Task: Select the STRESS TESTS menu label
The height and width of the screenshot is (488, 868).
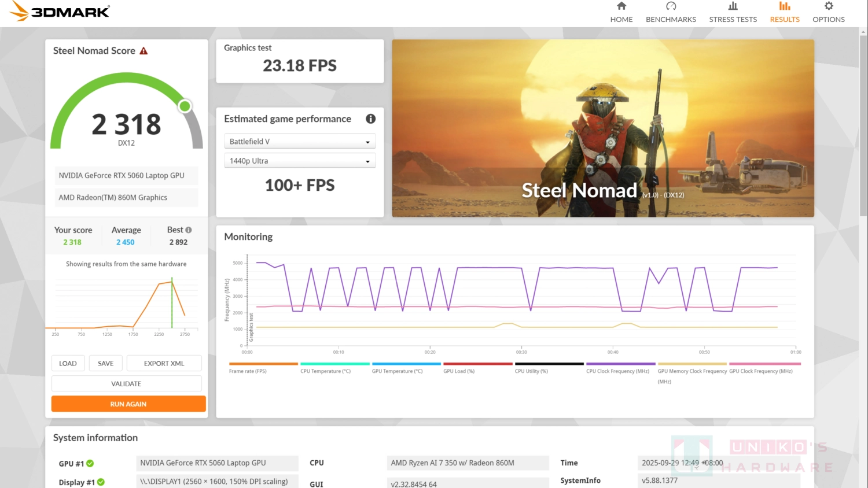Action: click(x=733, y=19)
